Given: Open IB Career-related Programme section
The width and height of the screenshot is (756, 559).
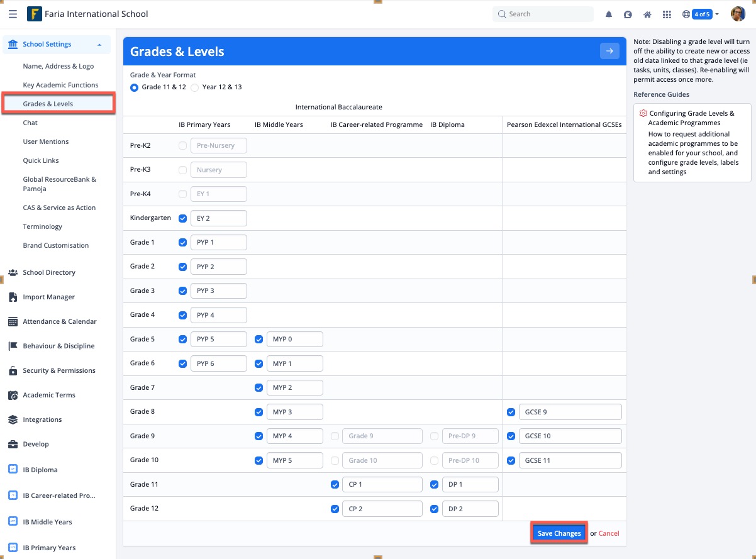Looking at the screenshot, I should tap(59, 495).
